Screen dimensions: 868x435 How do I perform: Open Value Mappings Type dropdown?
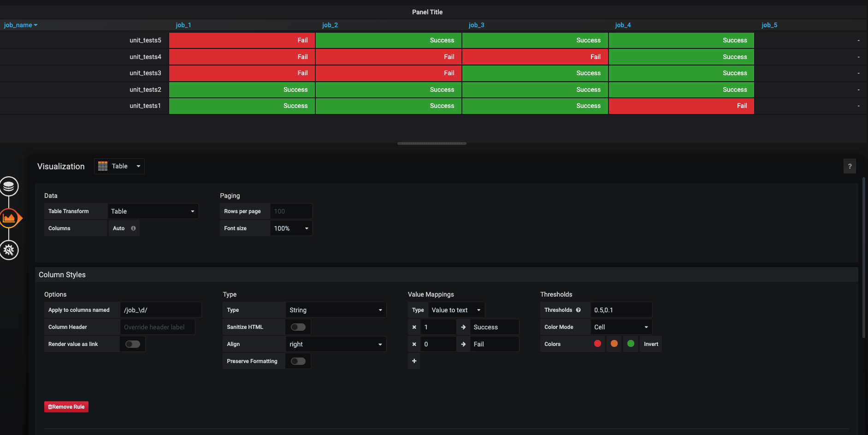(x=456, y=310)
